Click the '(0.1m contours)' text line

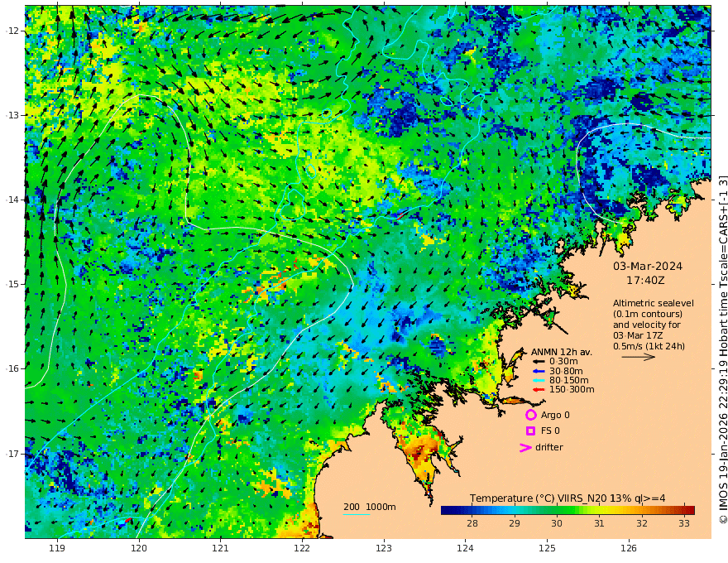648,314
